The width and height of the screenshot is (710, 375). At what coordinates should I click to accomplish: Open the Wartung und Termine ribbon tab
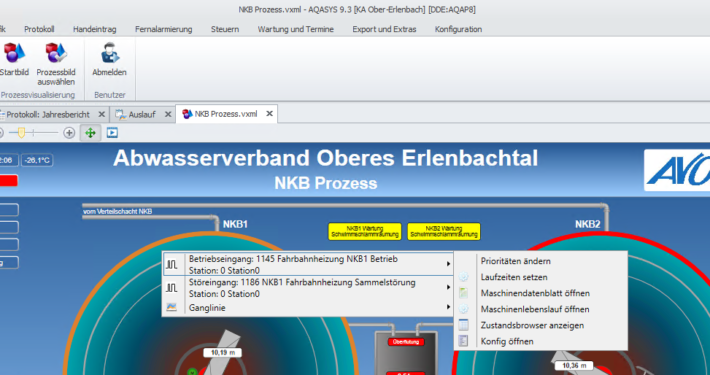[296, 29]
